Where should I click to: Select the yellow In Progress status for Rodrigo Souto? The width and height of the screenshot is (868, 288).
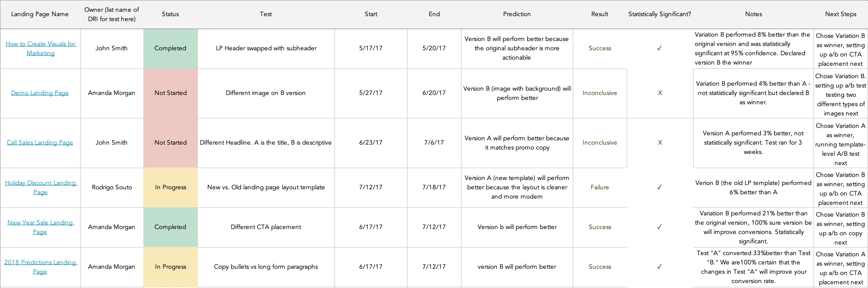171,187
